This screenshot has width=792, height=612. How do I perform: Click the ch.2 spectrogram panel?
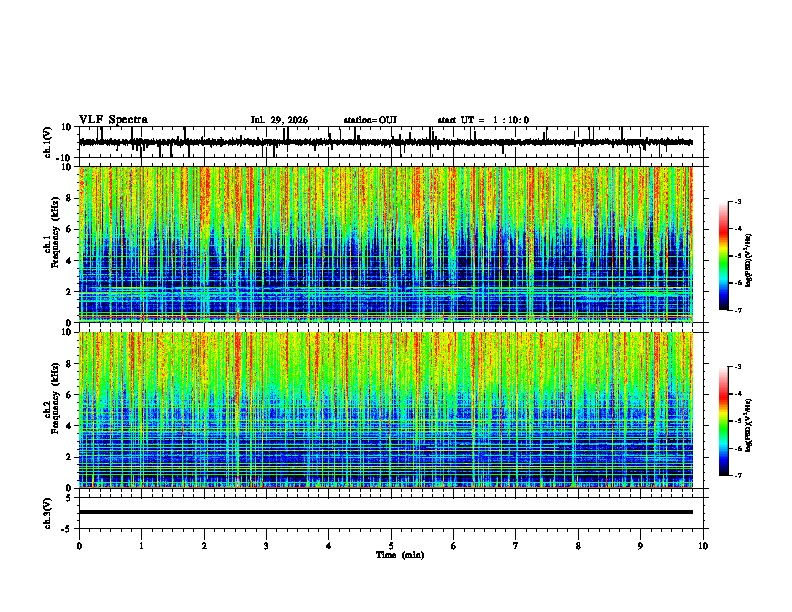pos(385,410)
